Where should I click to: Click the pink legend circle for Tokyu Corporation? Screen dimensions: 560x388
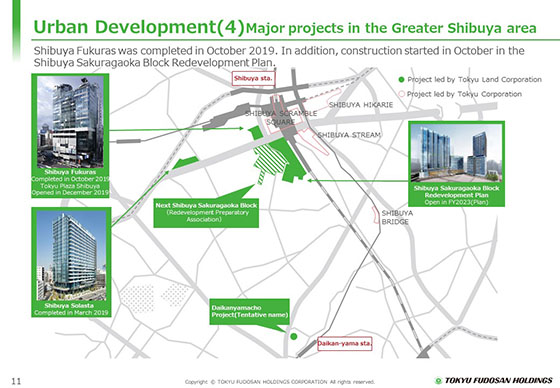tap(401, 94)
